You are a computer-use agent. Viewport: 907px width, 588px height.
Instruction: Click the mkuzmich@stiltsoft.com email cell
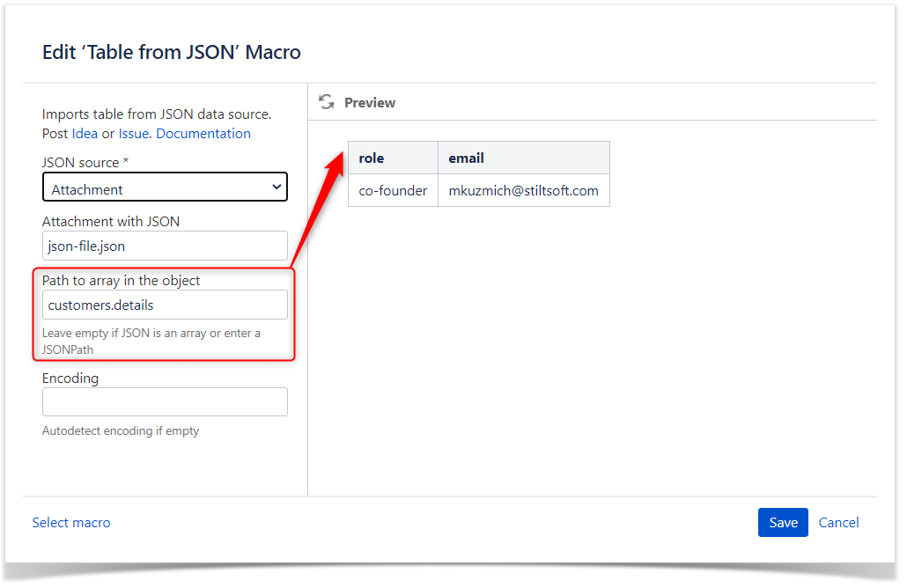[x=523, y=189]
